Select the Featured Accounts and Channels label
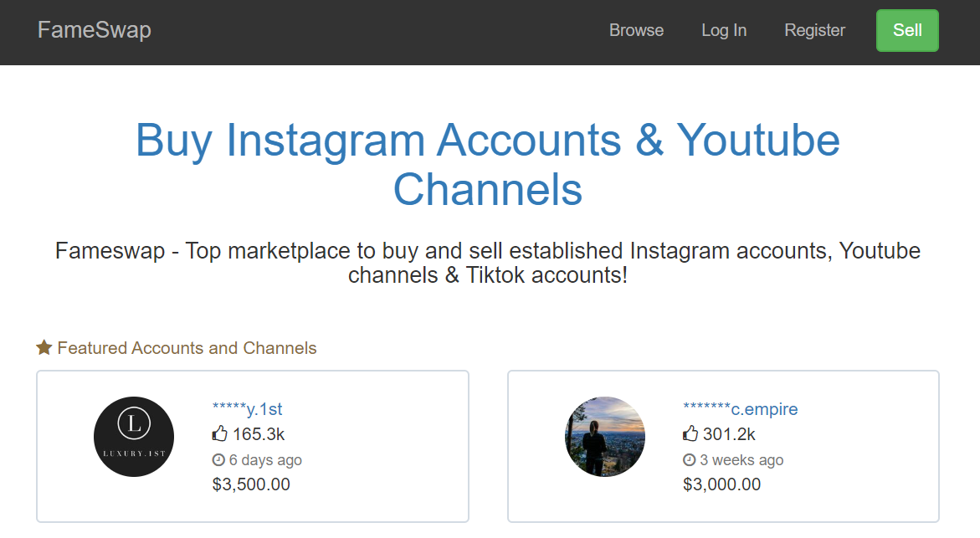 click(x=187, y=348)
